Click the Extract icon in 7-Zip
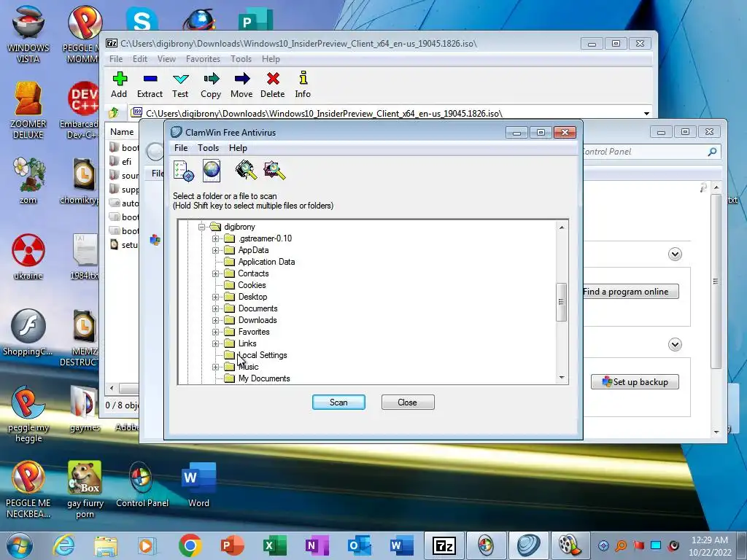 click(150, 79)
